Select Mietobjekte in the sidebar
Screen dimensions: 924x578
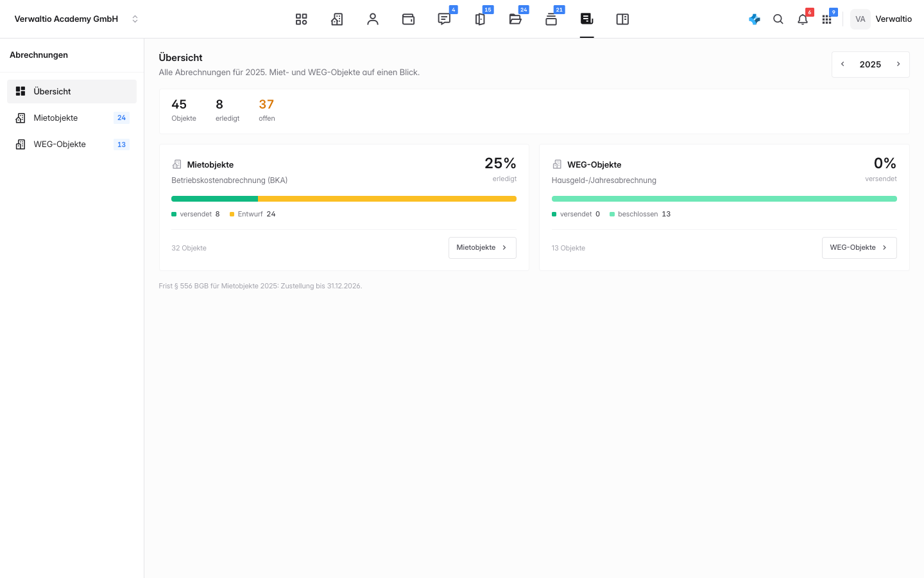point(72,118)
